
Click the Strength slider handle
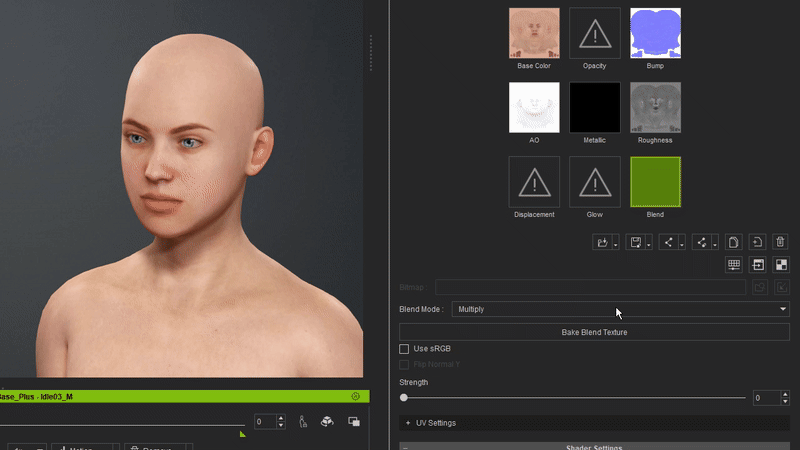(x=404, y=397)
